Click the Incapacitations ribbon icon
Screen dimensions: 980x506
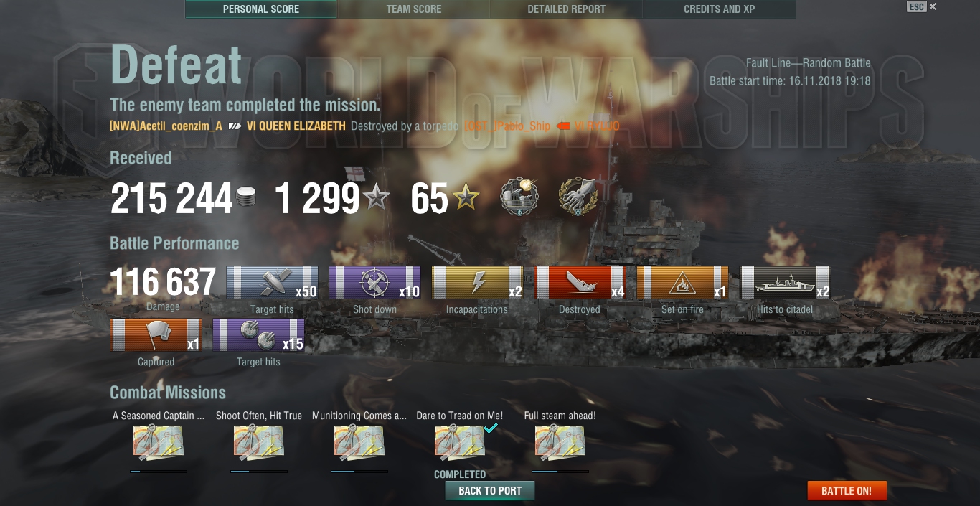point(477,282)
